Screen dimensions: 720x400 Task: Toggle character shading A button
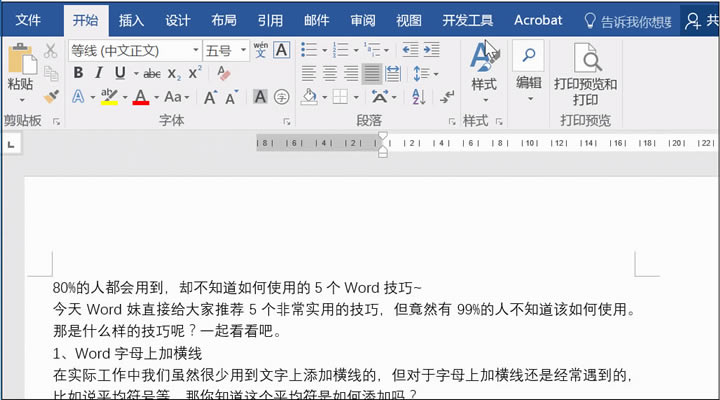point(260,96)
